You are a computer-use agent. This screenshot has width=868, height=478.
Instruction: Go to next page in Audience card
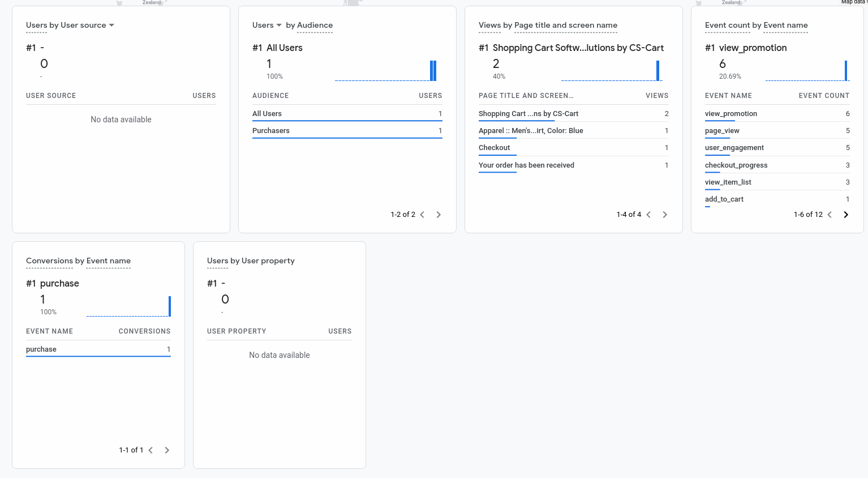pos(439,215)
